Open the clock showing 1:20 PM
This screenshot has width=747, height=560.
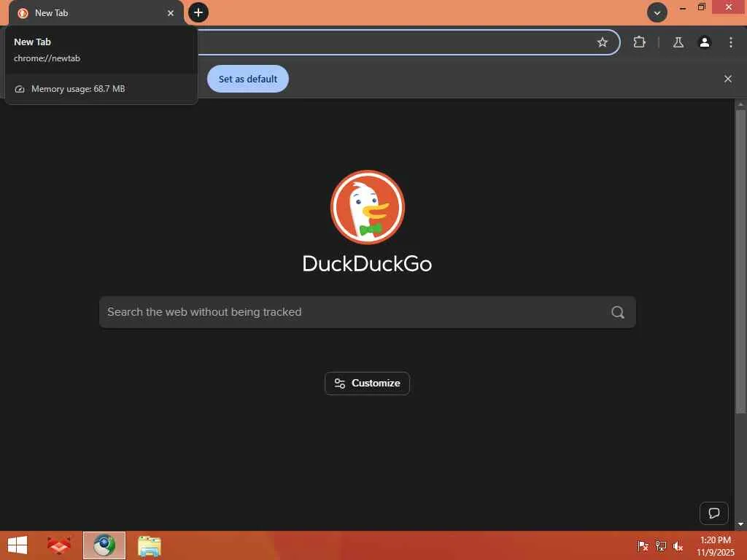point(715,546)
